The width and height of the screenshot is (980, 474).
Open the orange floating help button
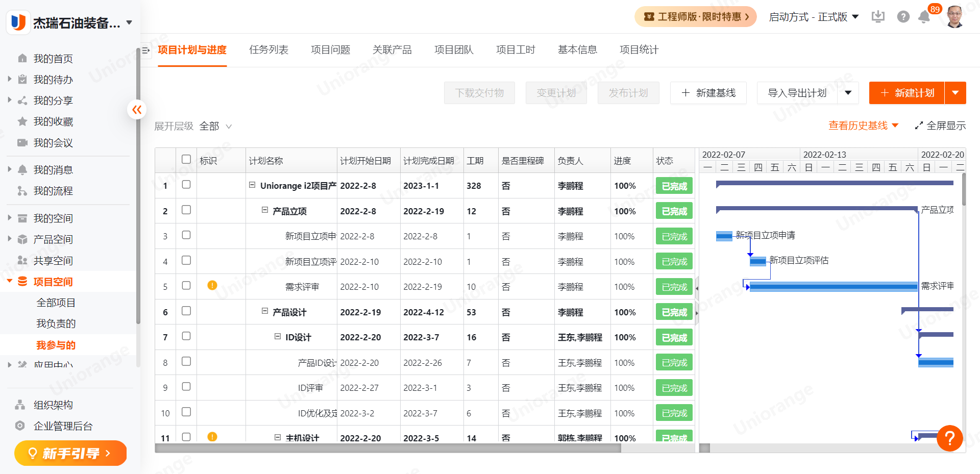(x=949, y=438)
